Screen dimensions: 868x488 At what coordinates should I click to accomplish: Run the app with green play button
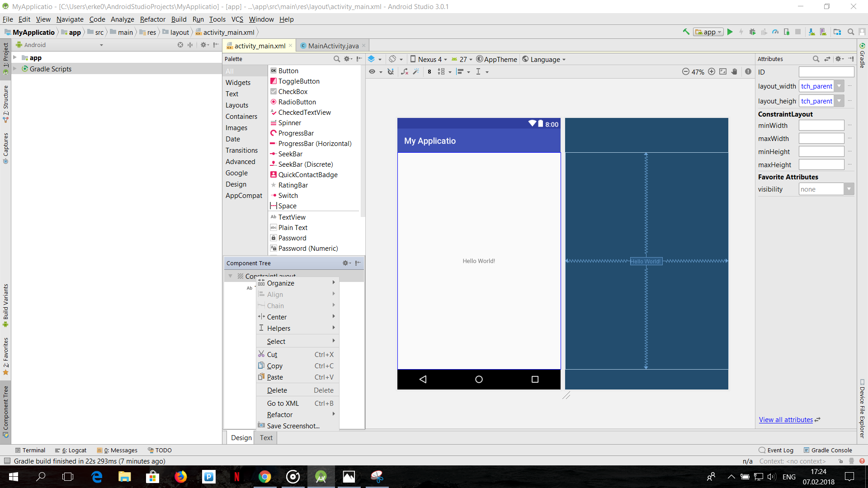[730, 32]
